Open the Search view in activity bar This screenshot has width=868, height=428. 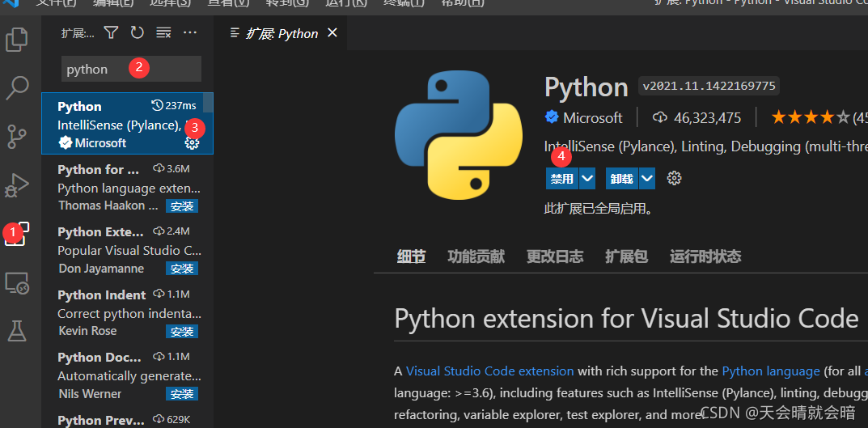point(17,88)
